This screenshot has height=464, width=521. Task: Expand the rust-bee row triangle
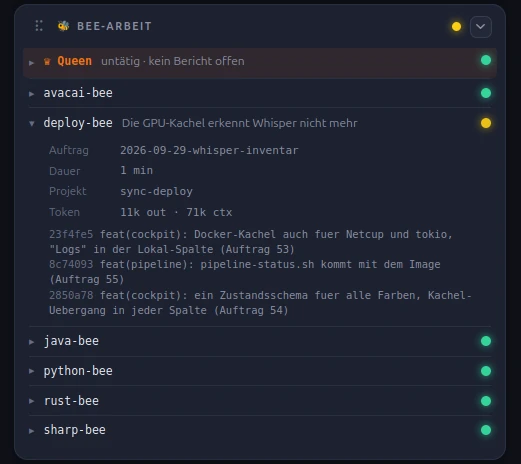point(31,401)
